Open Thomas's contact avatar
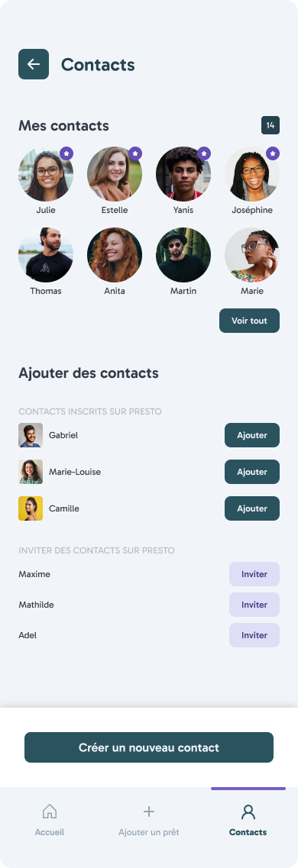 46,255
